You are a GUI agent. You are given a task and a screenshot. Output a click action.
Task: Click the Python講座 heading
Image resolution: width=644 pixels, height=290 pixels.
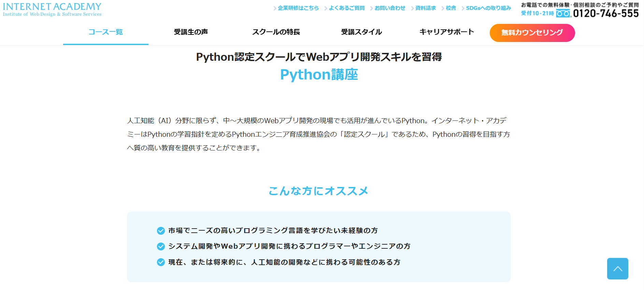(319, 75)
